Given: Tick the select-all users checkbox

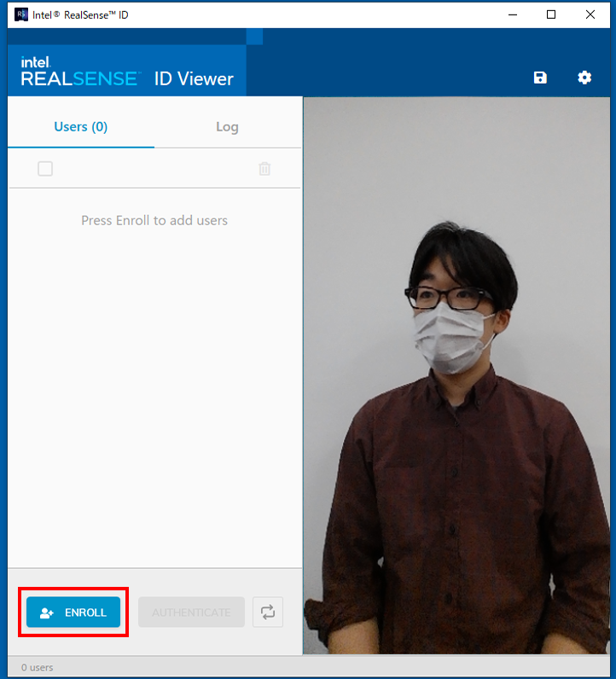Looking at the screenshot, I should [45, 168].
